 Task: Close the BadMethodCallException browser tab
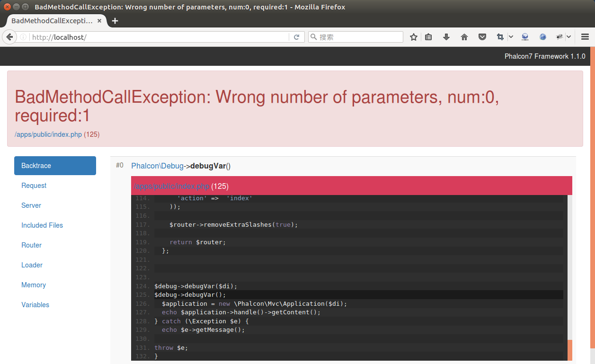(99, 21)
